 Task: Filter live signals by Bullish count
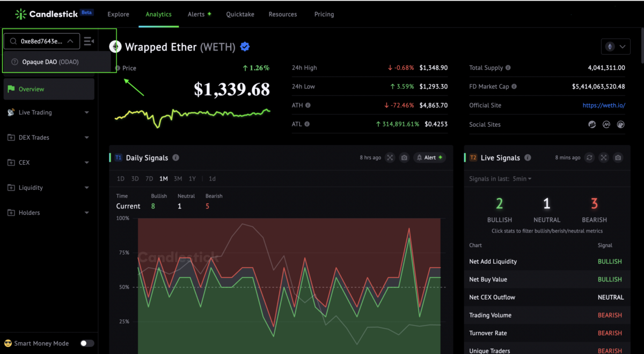(x=499, y=210)
